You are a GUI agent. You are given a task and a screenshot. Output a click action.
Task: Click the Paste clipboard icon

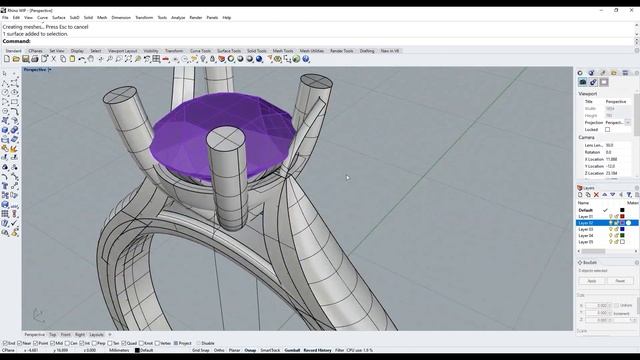[x=72, y=59]
